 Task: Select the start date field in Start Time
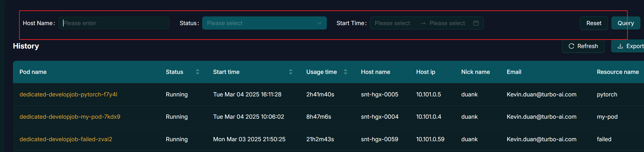tap(392, 23)
